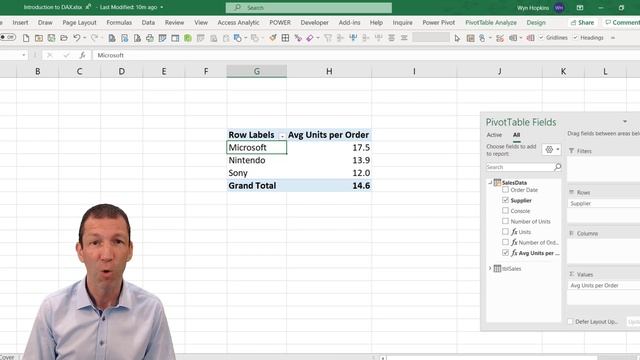This screenshot has width=640, height=360.
Task: Uncheck the Avg Units per measure checkbox
Action: tap(505, 253)
